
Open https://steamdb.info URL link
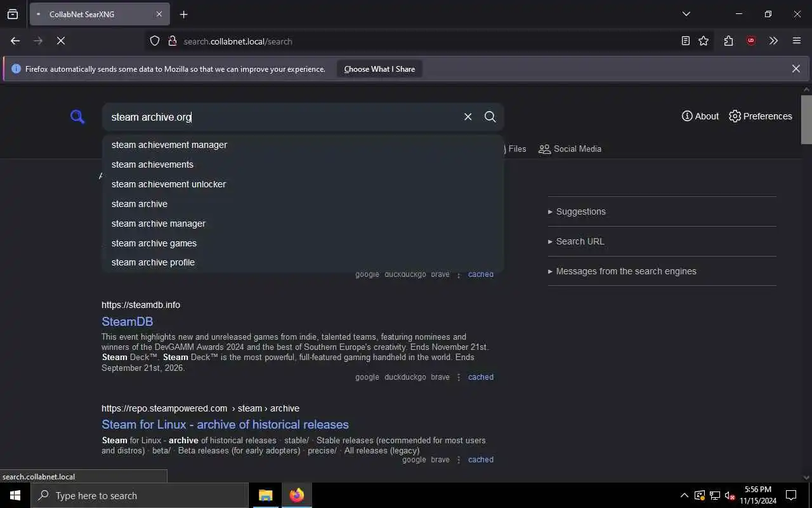(141, 305)
